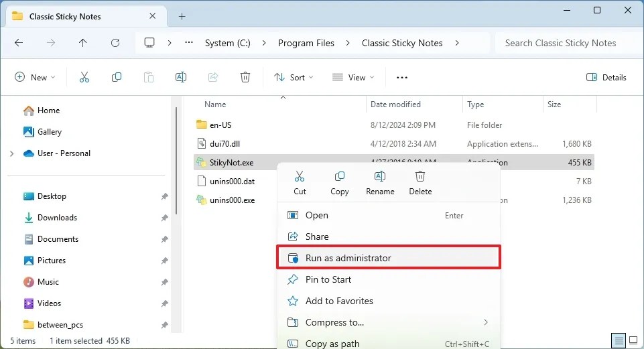The image size is (644, 349).
Task: Go up one folder level
Action: [x=82, y=43]
